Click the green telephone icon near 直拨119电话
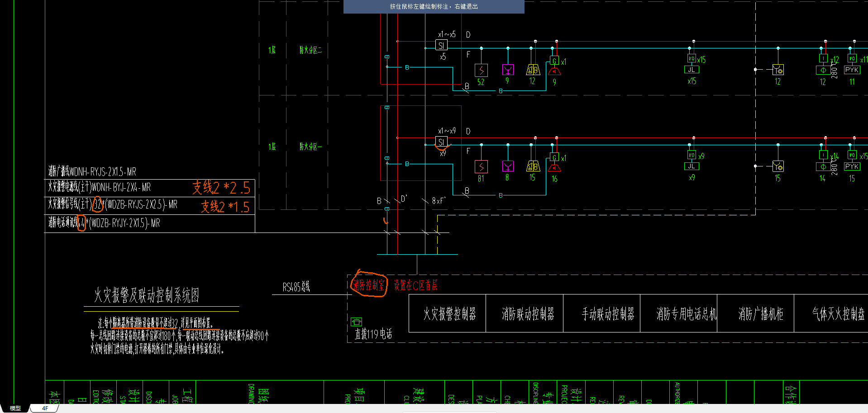Viewport: 868px width, 413px height. [357, 322]
